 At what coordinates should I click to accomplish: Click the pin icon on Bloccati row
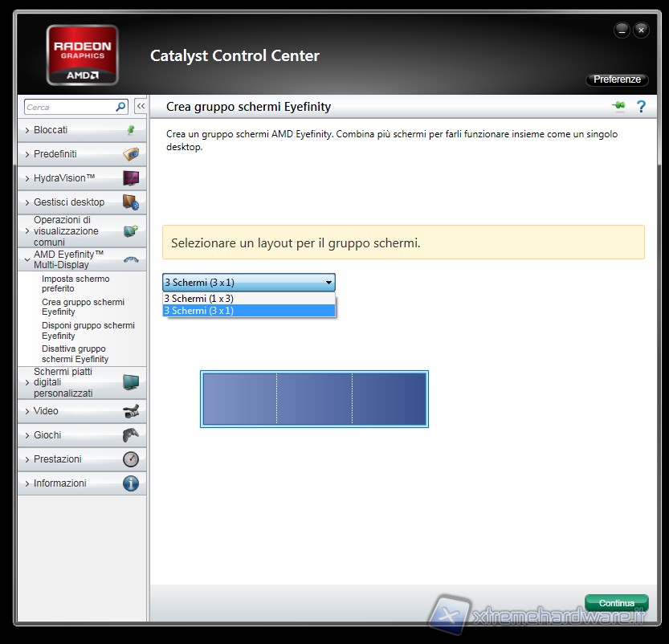[130, 130]
